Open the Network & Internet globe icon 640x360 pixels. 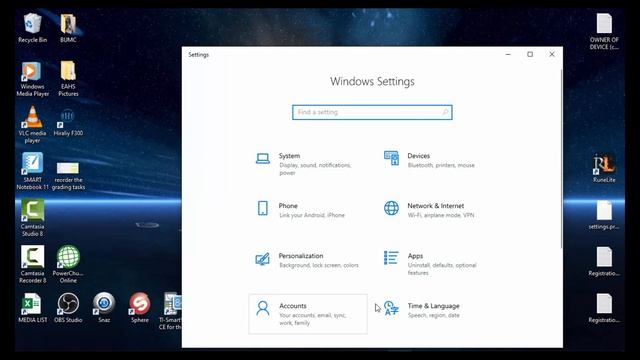click(391, 208)
